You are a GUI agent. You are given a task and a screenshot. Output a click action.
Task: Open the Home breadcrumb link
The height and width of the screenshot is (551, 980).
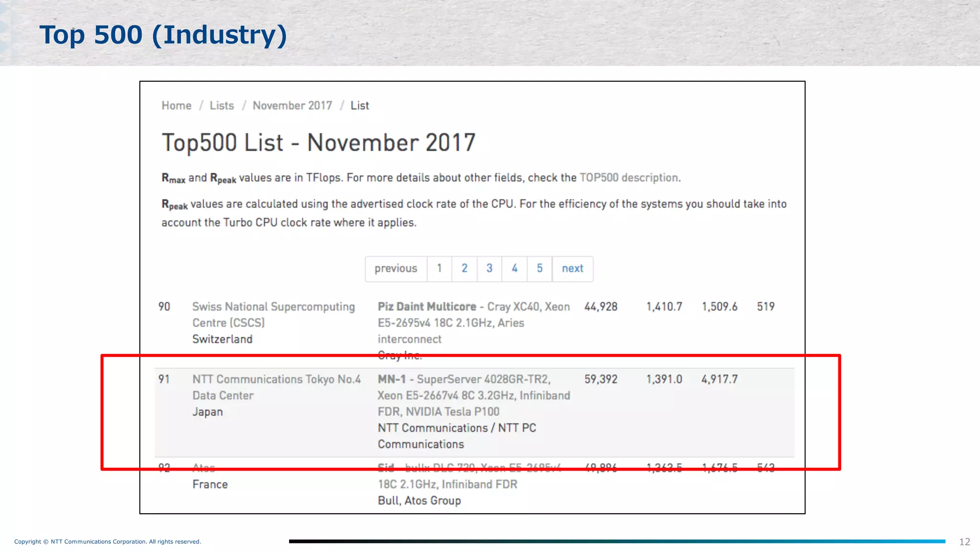(177, 106)
